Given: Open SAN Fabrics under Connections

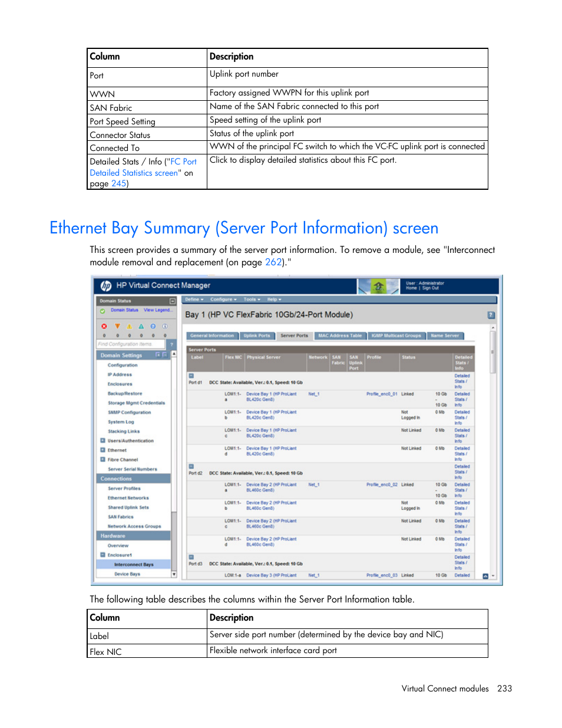Looking at the screenshot, I should [121, 516].
